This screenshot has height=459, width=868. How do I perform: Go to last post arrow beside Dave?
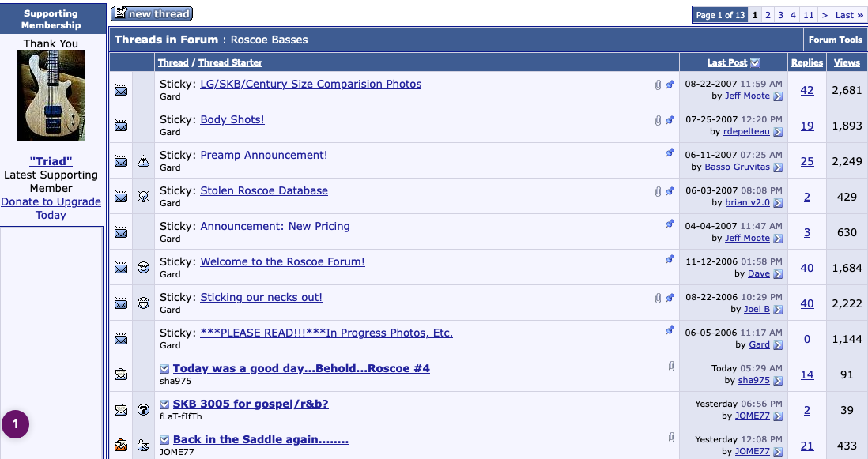tap(778, 273)
